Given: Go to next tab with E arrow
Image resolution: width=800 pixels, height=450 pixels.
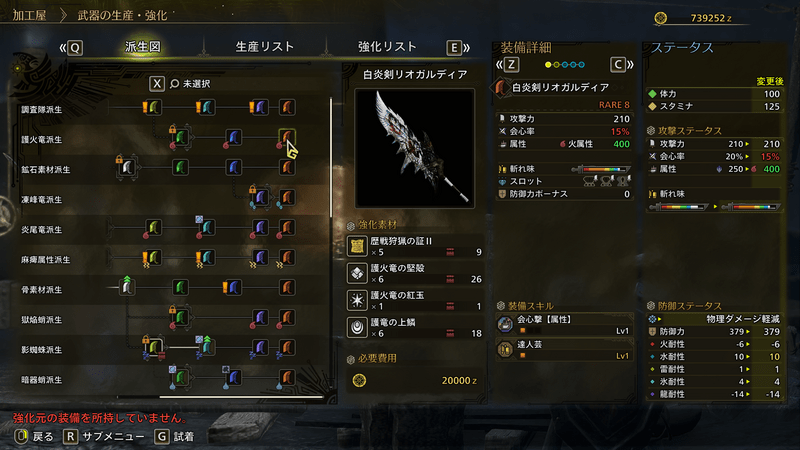Looking at the screenshot, I should pos(458,48).
